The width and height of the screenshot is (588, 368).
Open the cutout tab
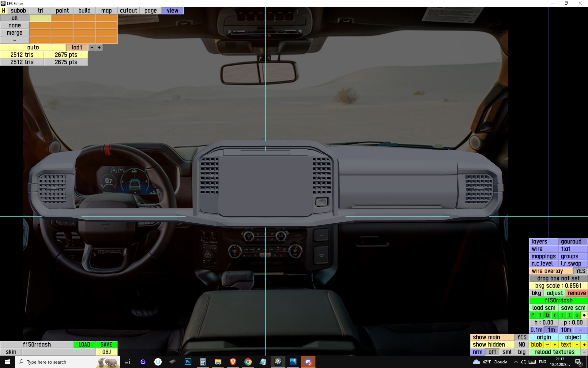128,10
